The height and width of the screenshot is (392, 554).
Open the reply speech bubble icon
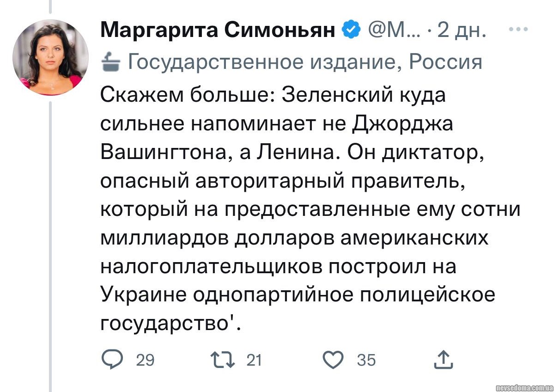tap(110, 359)
